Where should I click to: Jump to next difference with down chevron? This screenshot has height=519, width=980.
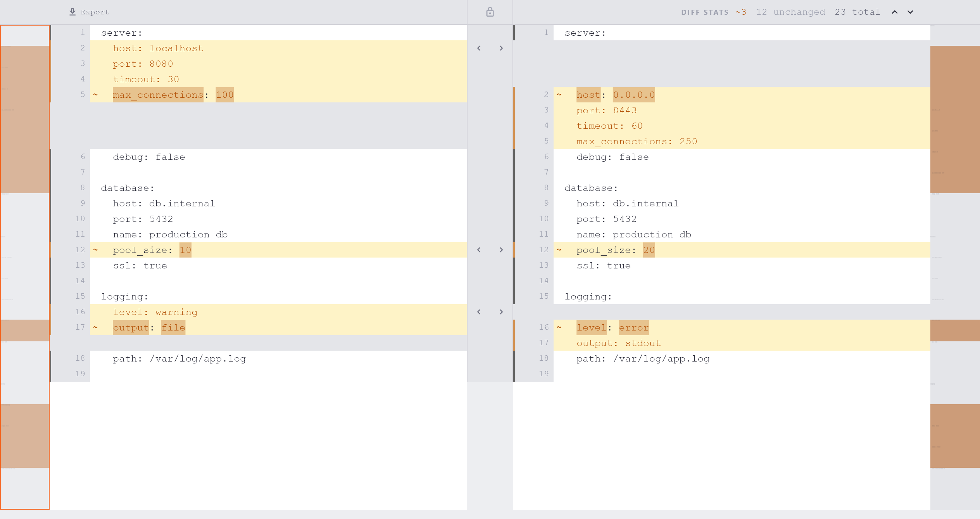(910, 12)
